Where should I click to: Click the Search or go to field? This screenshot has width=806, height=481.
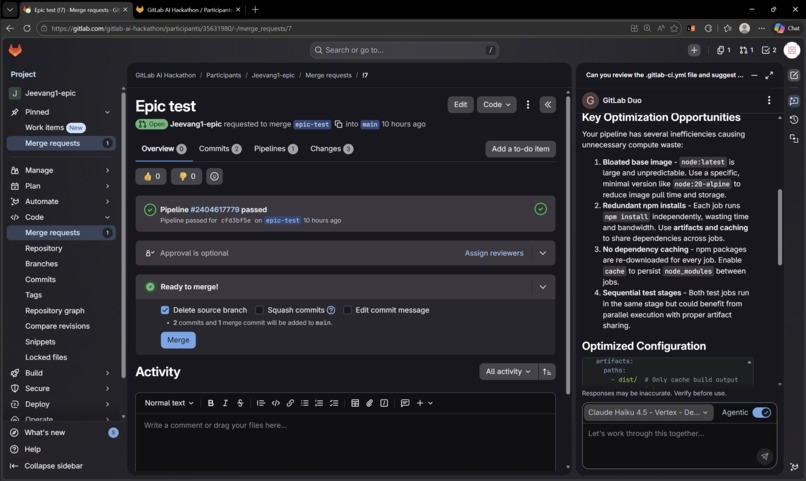404,50
